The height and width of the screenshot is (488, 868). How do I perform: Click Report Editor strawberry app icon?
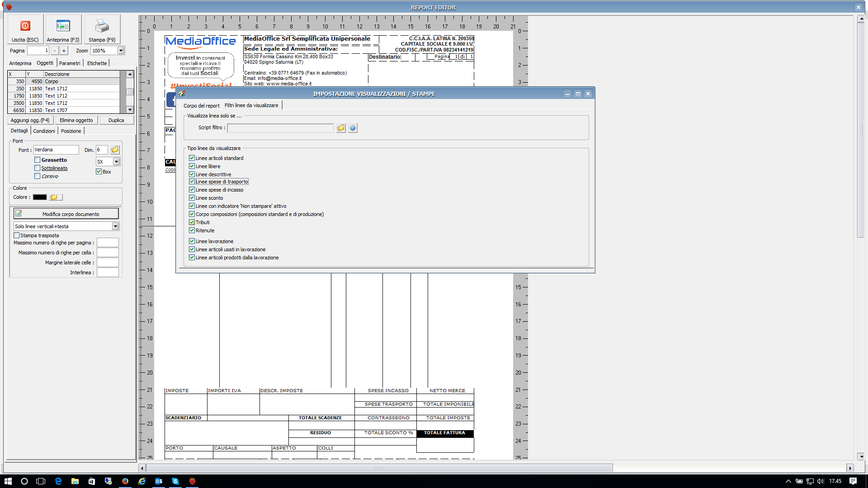point(9,7)
